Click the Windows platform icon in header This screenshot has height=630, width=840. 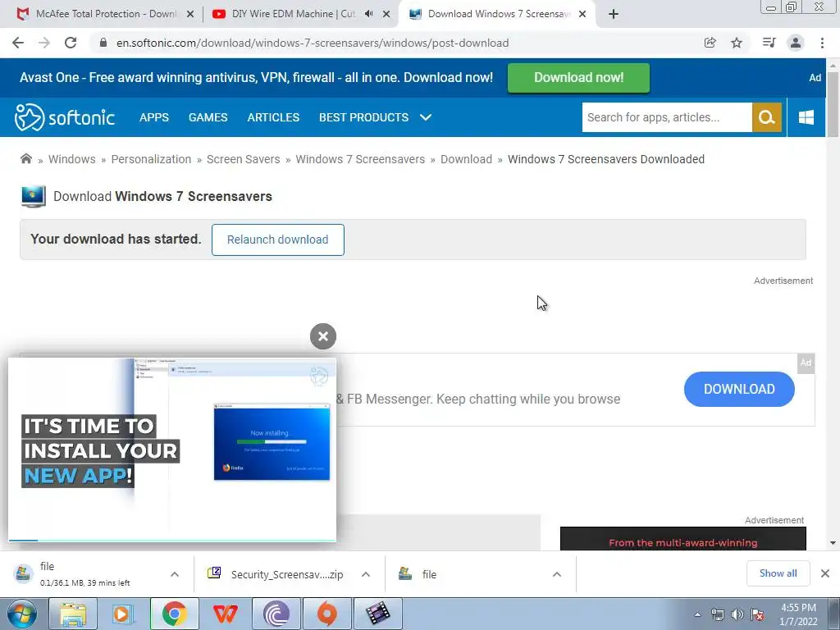pos(806,117)
